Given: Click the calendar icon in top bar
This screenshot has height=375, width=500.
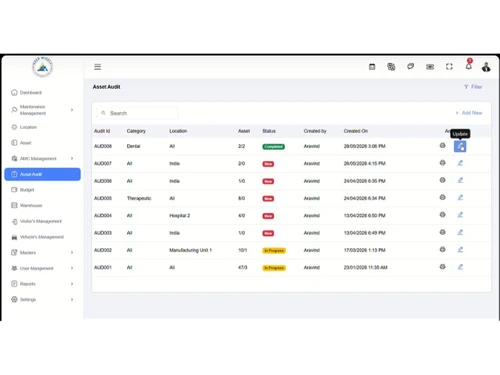Looking at the screenshot, I should (372, 67).
